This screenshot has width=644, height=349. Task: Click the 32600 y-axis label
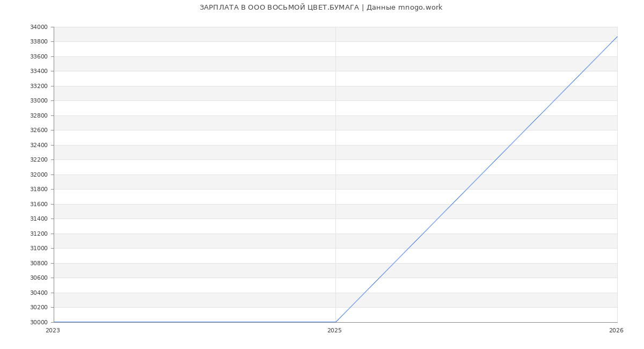click(x=39, y=130)
